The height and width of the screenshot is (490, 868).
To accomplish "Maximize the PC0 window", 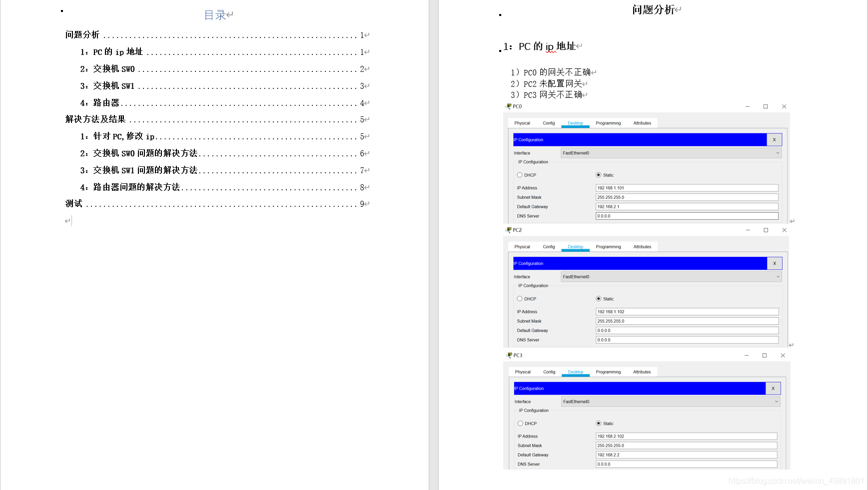I will (766, 106).
